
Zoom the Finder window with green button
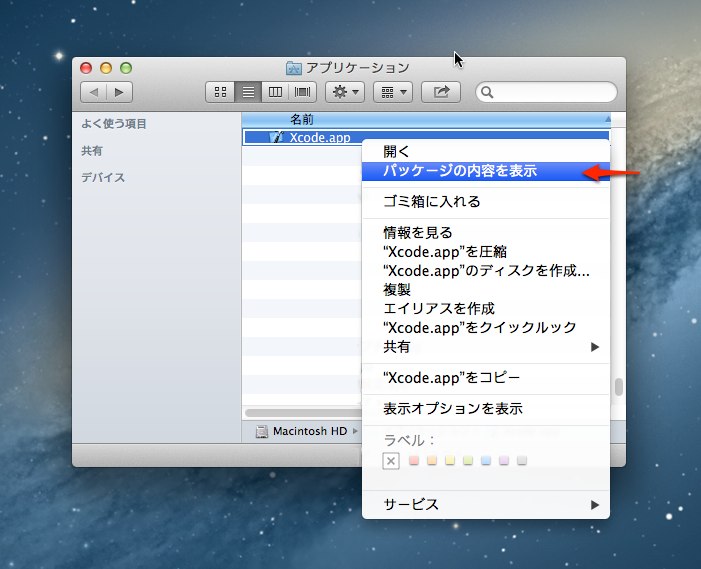click(126, 68)
